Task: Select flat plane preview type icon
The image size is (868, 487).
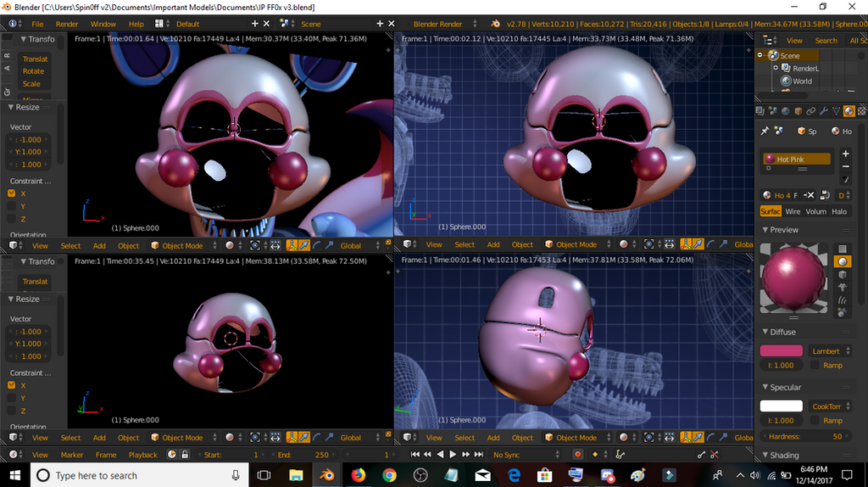Action: tap(843, 249)
